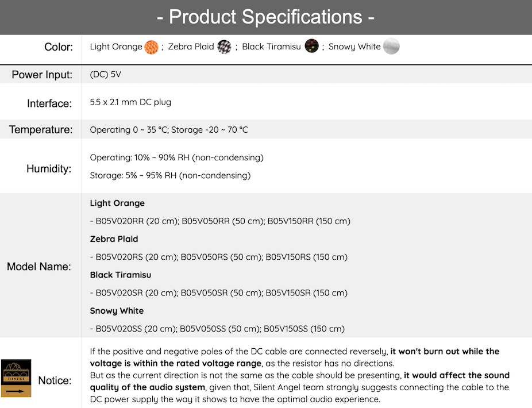Click the arrow direction icon below the logo
Screen dimensions: 532x408
click(x=16, y=391)
